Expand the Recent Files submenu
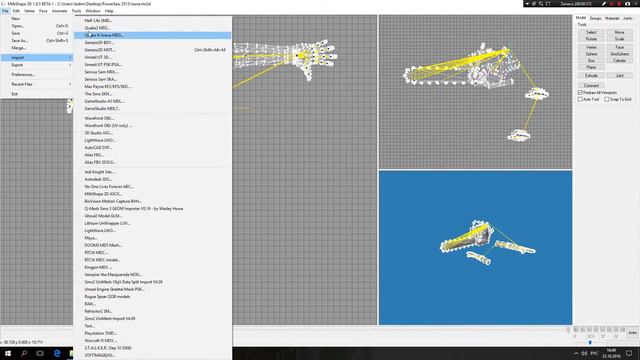 pos(36,84)
